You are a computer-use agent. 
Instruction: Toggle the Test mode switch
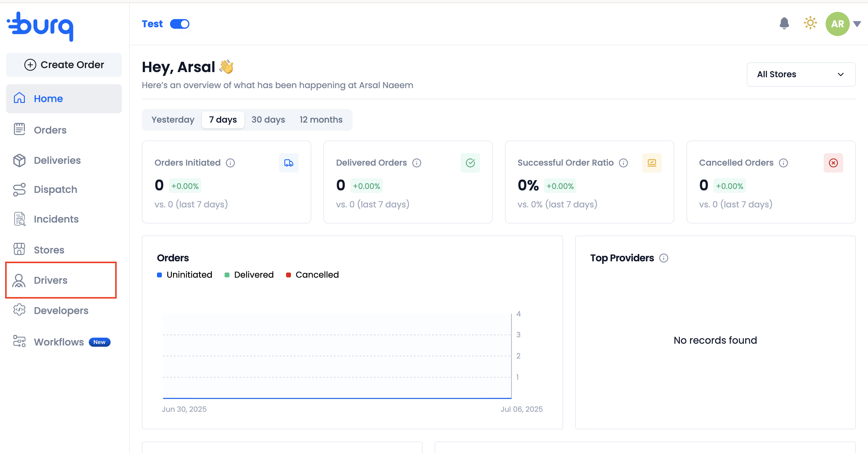click(x=180, y=24)
